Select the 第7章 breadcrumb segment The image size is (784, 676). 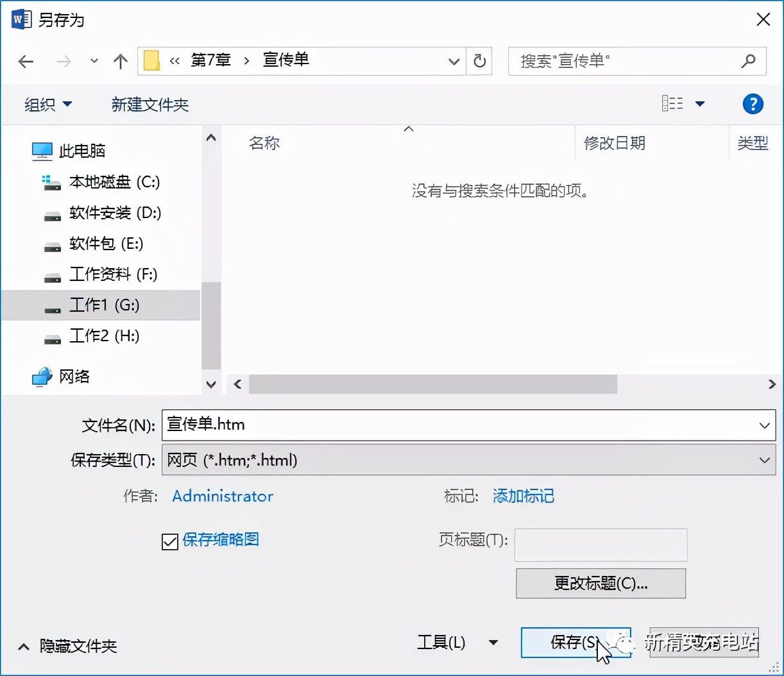(x=211, y=60)
